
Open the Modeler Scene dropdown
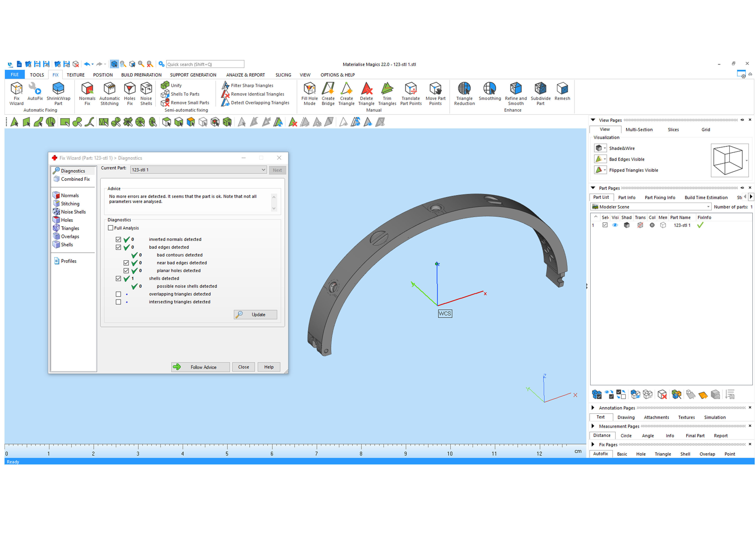click(708, 207)
